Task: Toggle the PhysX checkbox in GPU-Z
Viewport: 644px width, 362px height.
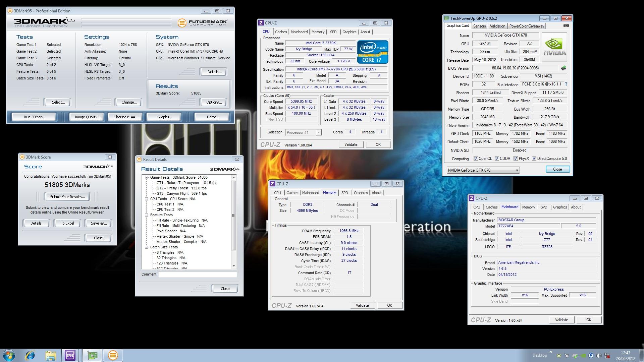Action: point(516,159)
